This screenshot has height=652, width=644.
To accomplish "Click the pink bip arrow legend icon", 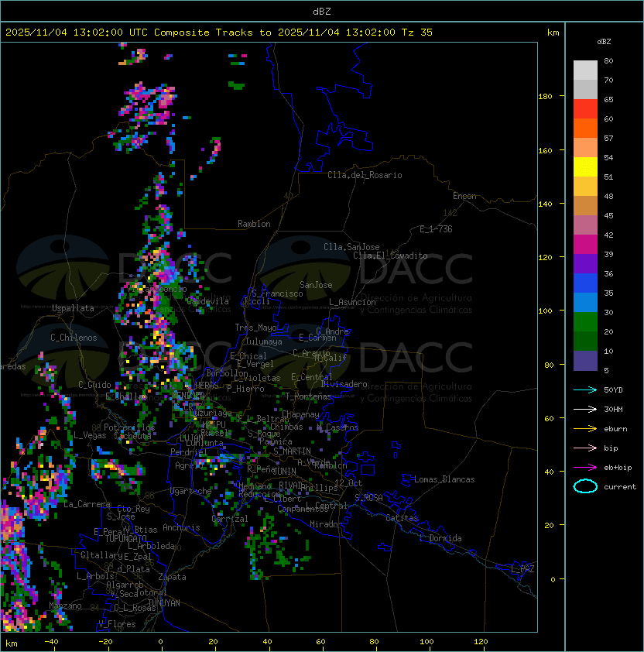I will tap(585, 448).
